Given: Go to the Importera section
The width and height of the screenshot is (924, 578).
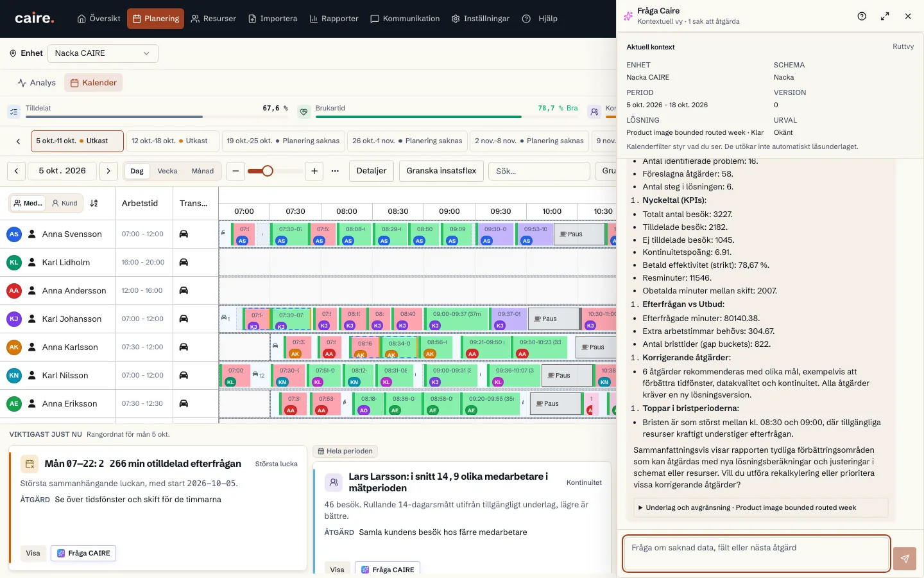Looking at the screenshot, I should click(x=273, y=19).
